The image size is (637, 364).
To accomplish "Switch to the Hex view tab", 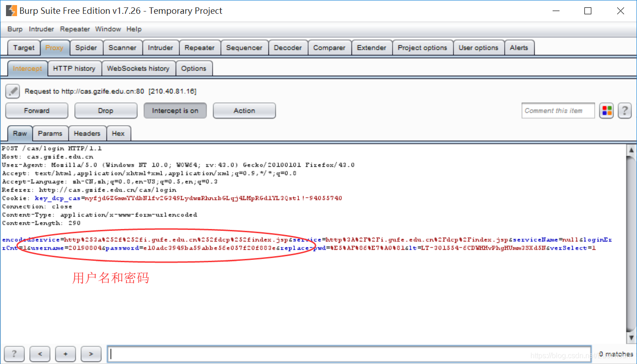I will [x=119, y=133].
